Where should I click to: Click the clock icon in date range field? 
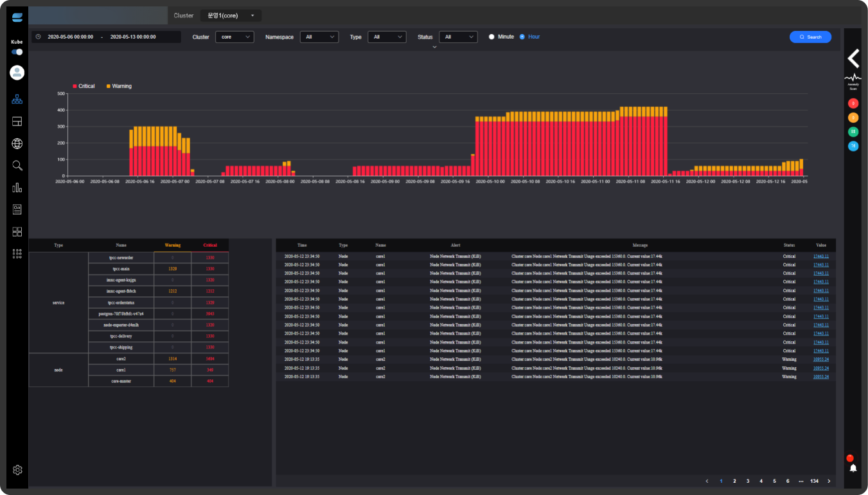[x=39, y=37]
